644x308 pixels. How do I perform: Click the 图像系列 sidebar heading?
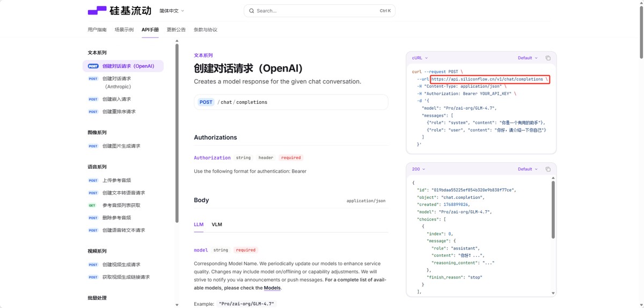click(97, 132)
